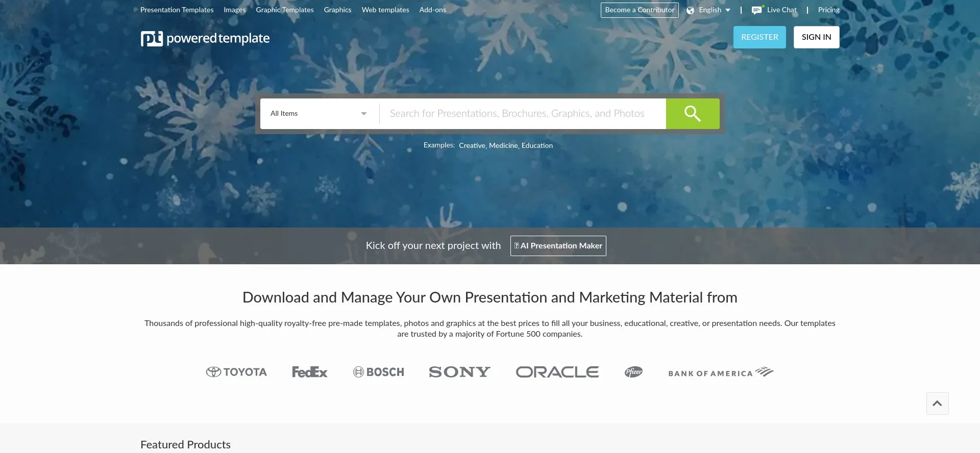Click the Toyota logo

click(x=236, y=372)
